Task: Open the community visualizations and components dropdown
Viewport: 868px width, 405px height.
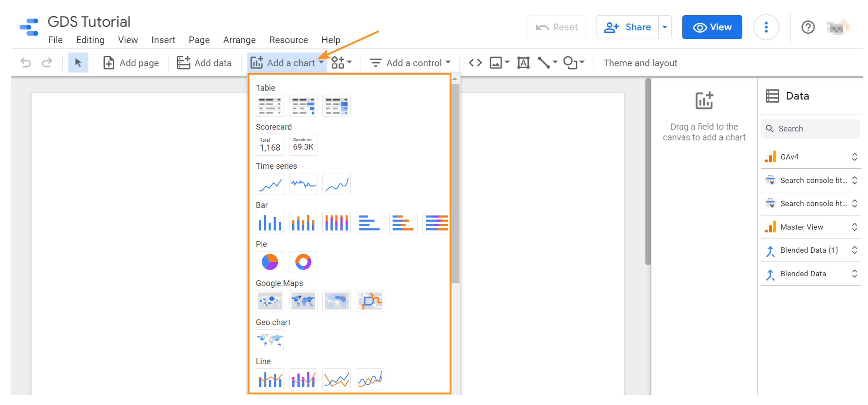Action: [x=342, y=63]
